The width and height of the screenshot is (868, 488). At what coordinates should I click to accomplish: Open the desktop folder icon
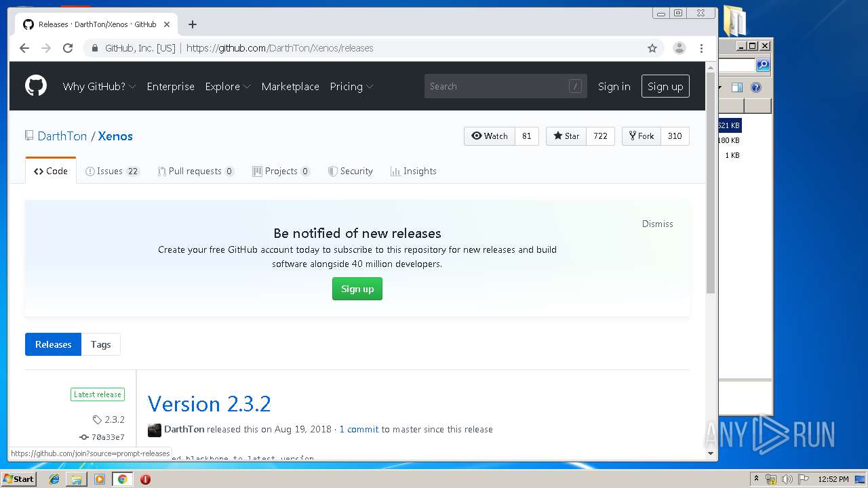coord(735,20)
